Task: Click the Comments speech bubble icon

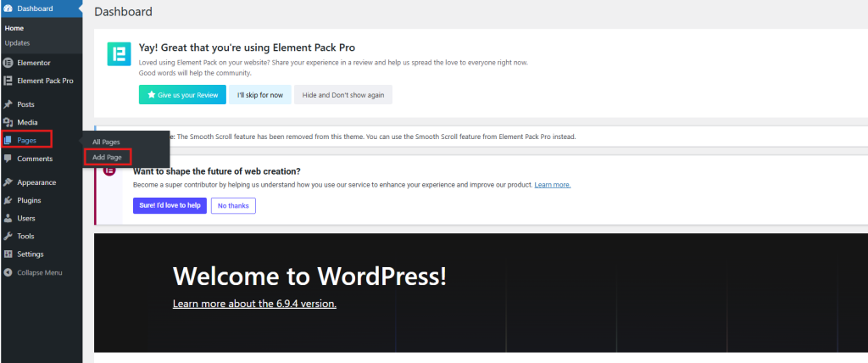Action: (8, 159)
